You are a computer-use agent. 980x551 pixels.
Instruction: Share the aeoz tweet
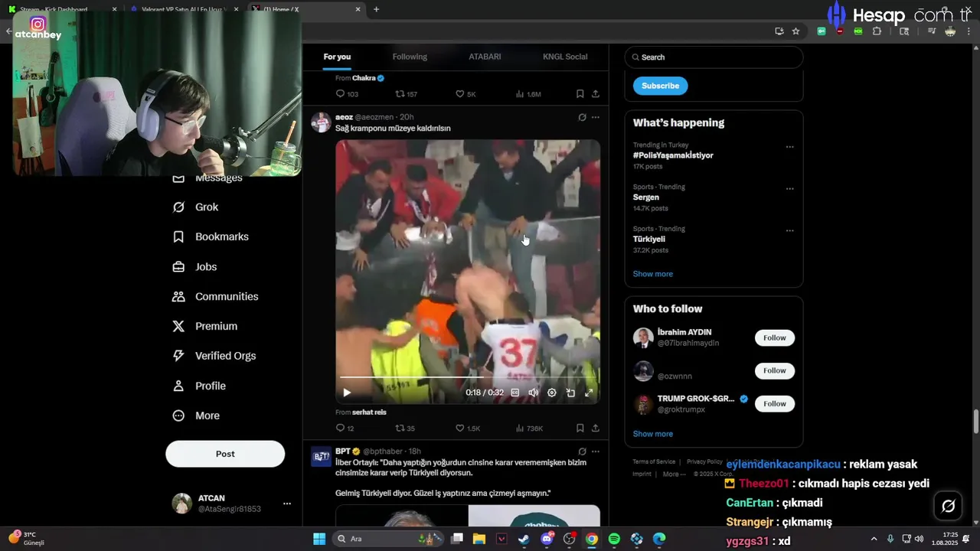tap(595, 429)
